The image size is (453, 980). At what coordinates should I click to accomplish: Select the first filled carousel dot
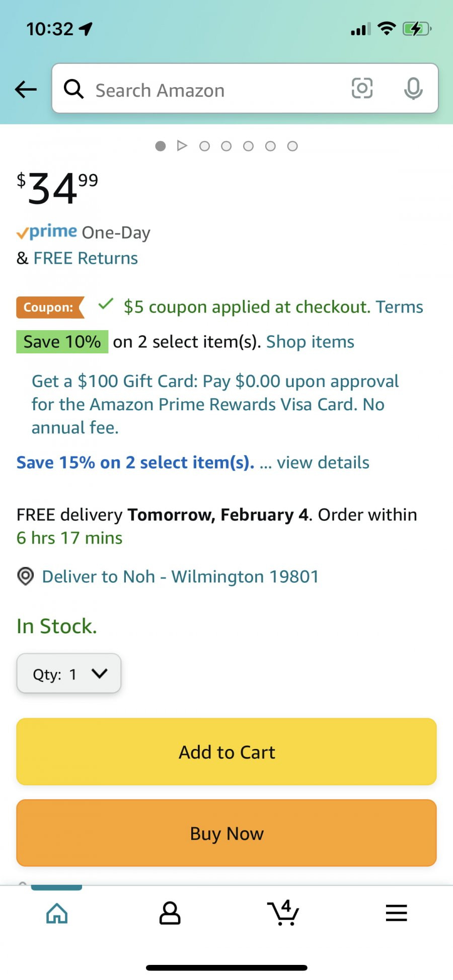coord(161,146)
